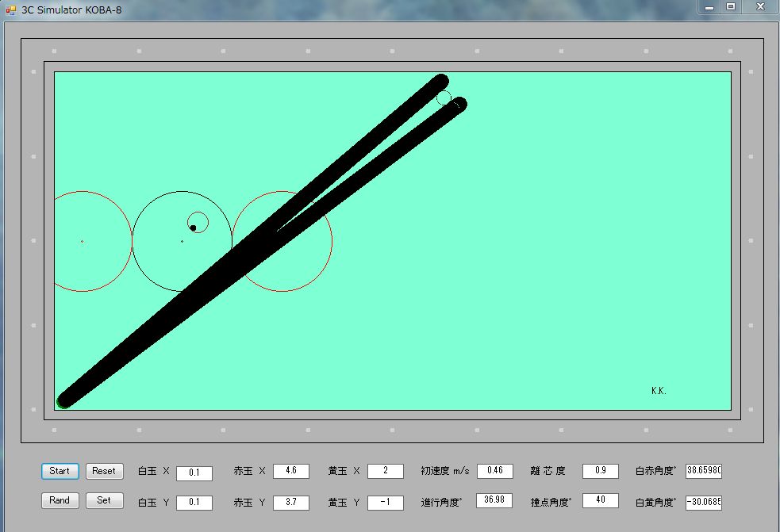Viewport: 780px width, 532px height.
Task: Minimize the 3C Simulator window
Action: click(709, 7)
